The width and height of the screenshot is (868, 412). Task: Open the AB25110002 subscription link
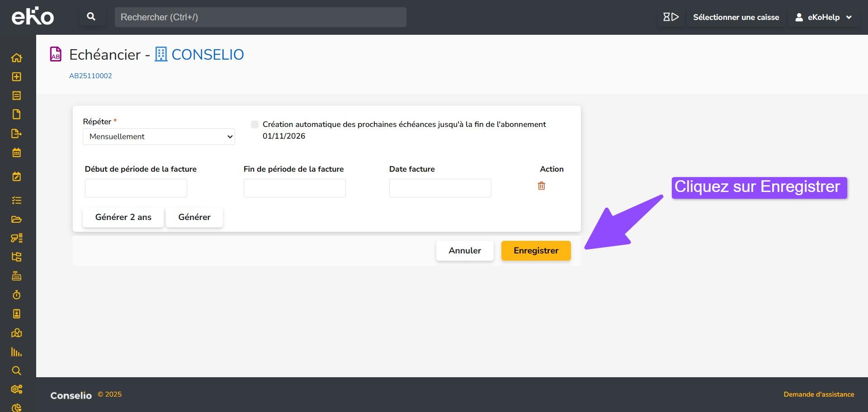90,76
